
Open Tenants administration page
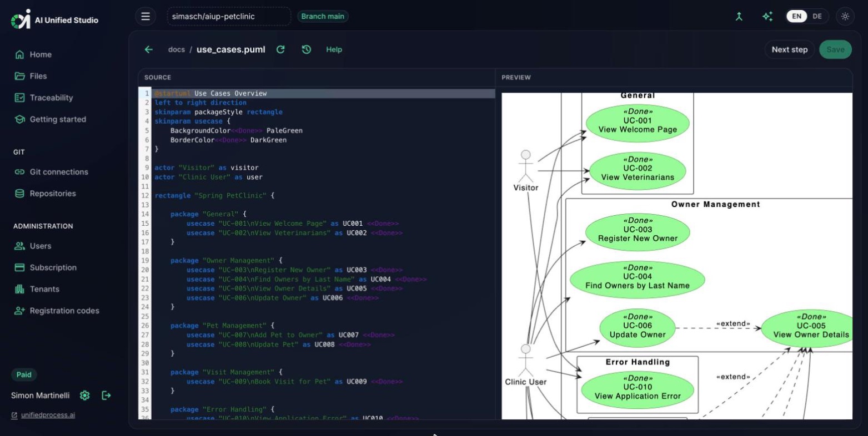pos(37,289)
